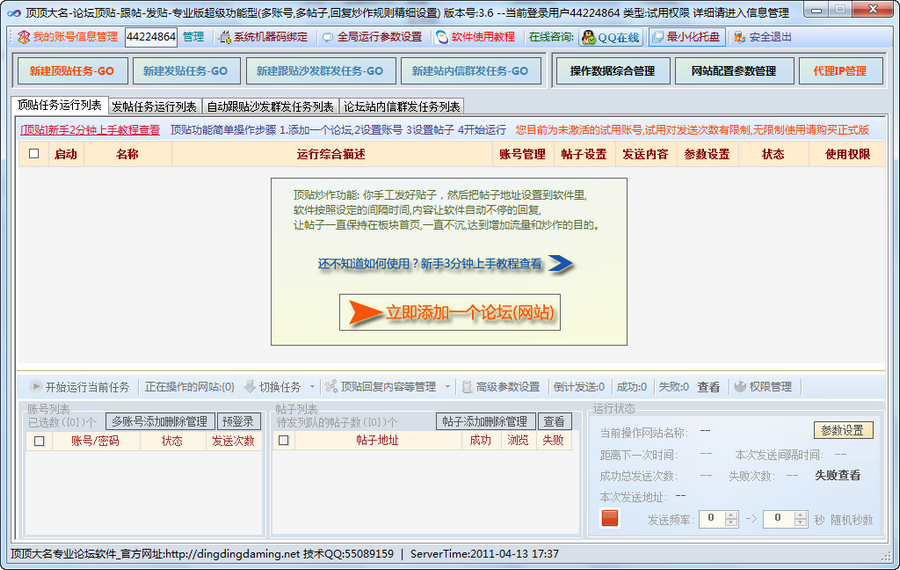Viewport: 900px width, 570px height.
Task: Switch to 顶贴任务运行列表 tab
Action: [59, 105]
